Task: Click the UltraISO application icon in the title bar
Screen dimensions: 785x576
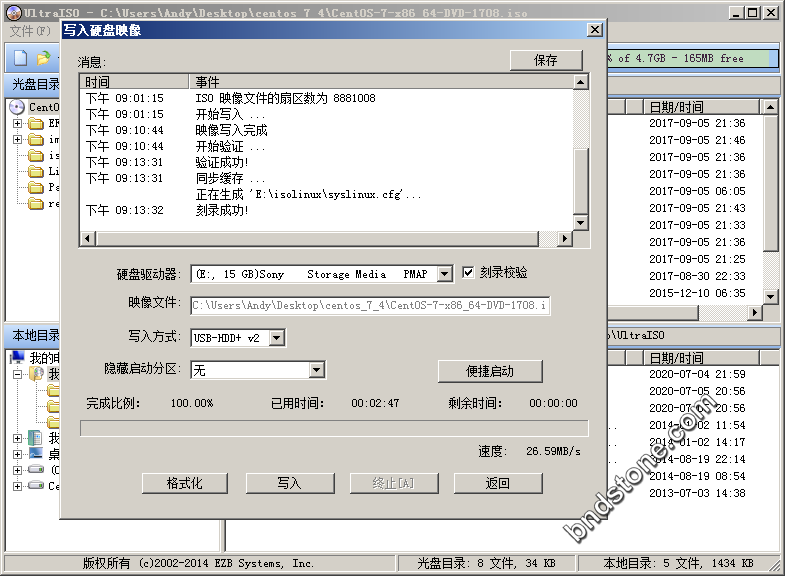Action: pos(14,13)
